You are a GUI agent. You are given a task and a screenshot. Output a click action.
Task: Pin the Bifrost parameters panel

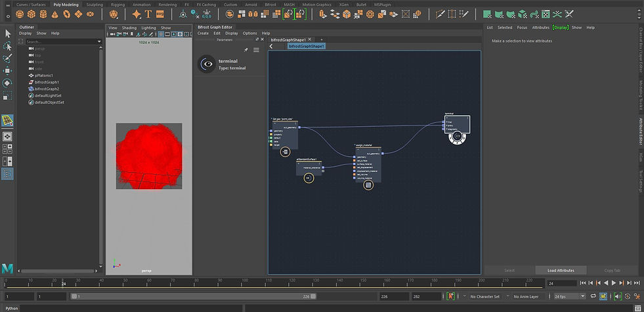[246, 50]
